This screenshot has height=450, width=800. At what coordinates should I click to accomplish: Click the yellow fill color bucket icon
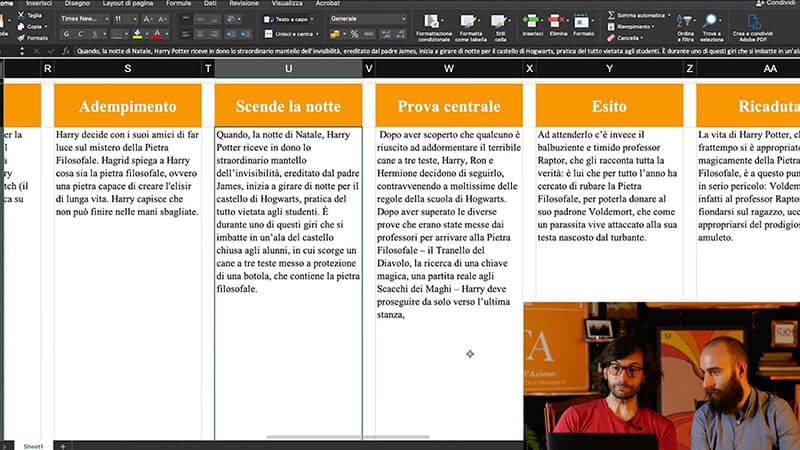(x=137, y=34)
